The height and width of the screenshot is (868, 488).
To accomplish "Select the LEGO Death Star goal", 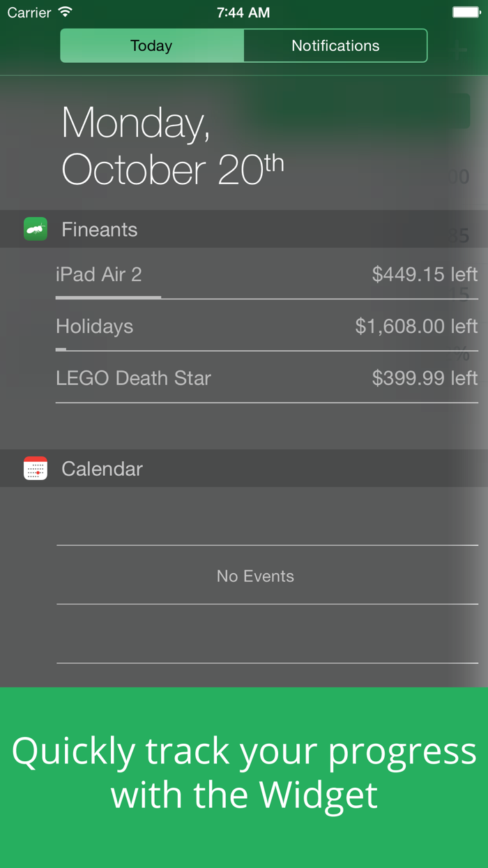I will pyautogui.click(x=133, y=378).
